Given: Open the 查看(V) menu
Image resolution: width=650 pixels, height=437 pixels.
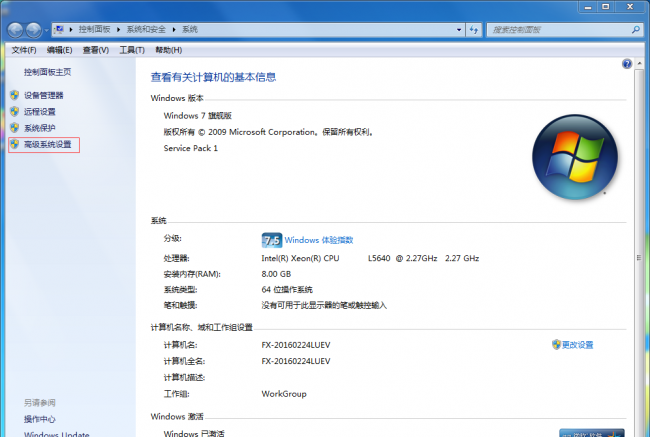Looking at the screenshot, I should [96, 50].
